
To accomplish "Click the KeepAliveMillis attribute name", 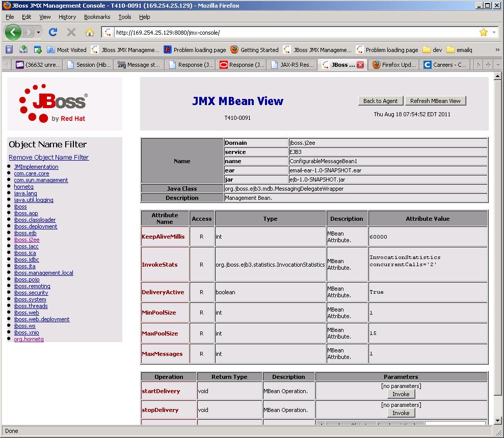I will (x=163, y=237).
